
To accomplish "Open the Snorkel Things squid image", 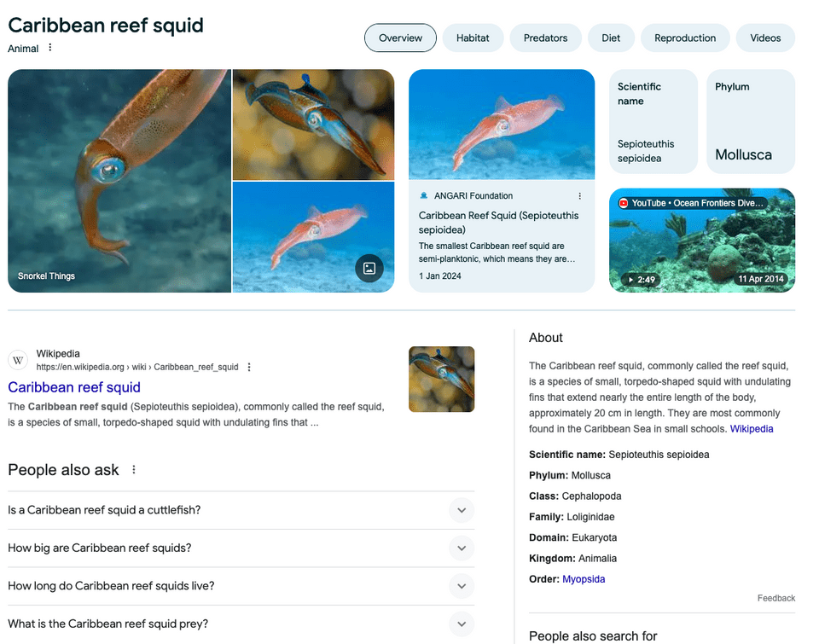I will (119, 181).
